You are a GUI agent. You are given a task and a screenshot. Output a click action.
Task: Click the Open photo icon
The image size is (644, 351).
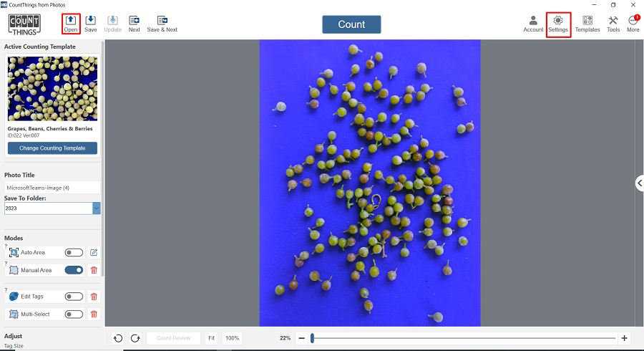[x=70, y=21]
